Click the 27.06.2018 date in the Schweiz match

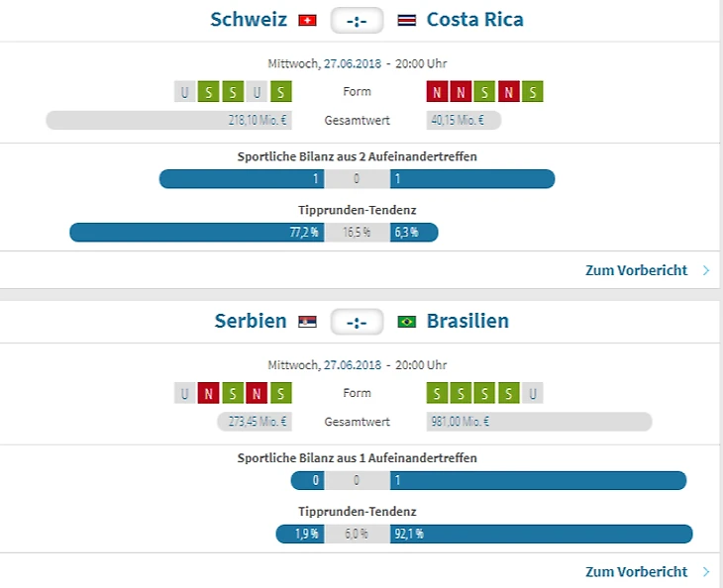(x=352, y=63)
